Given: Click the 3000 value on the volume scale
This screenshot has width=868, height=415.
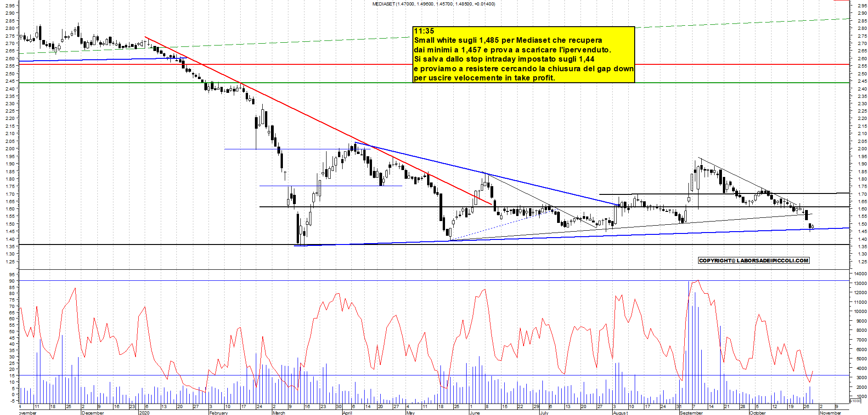Looking at the screenshot, I should click(x=862, y=378).
